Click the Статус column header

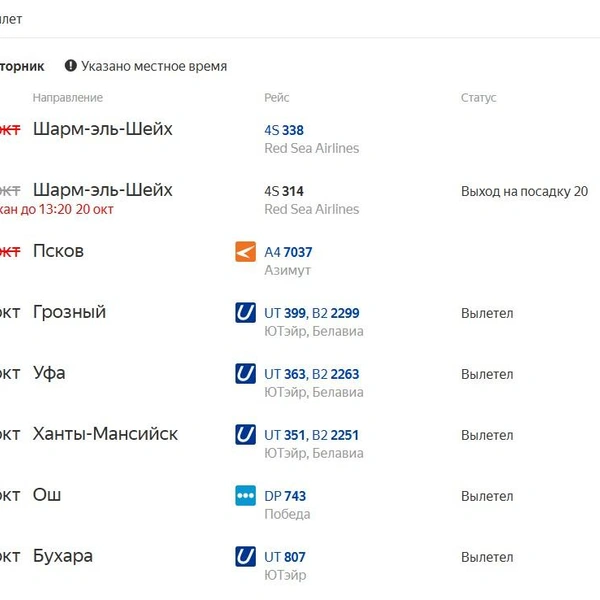tap(478, 98)
